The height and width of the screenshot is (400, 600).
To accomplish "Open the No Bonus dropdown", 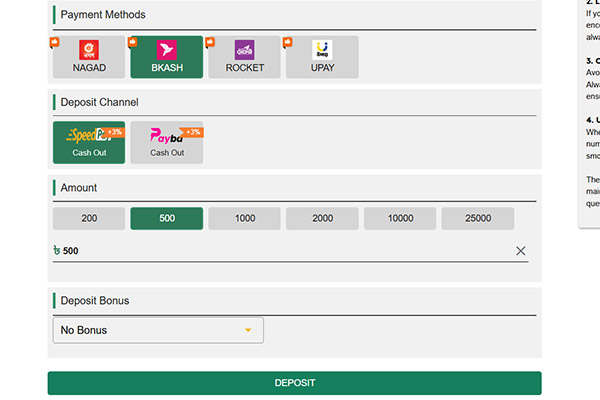I will point(158,330).
